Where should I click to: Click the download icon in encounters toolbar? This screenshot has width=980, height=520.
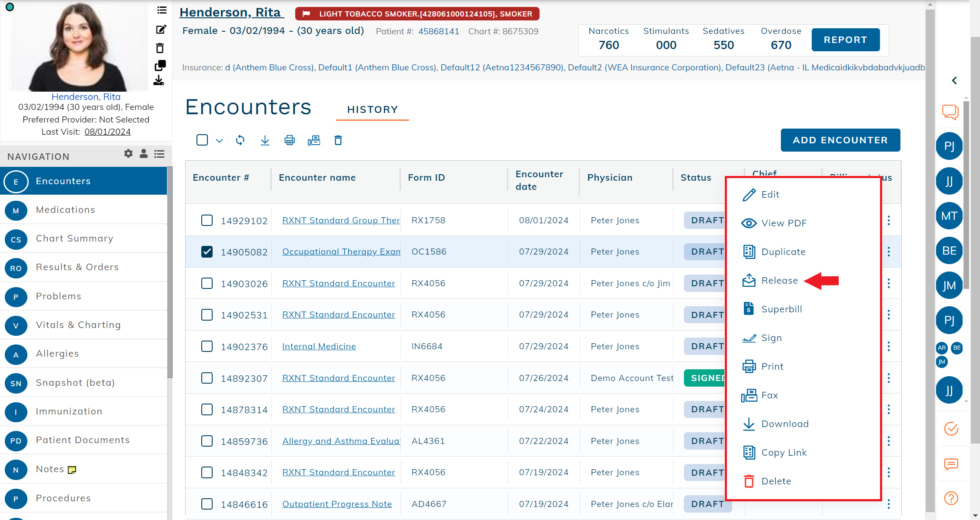pos(265,140)
